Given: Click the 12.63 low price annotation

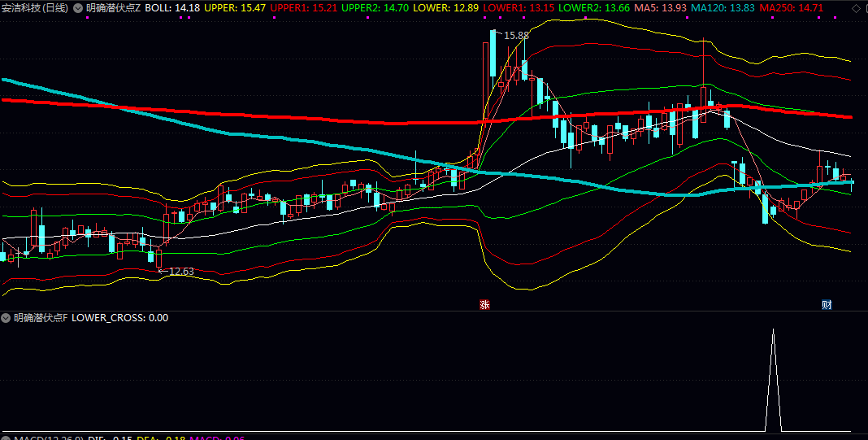Looking at the screenshot, I should tap(181, 271).
